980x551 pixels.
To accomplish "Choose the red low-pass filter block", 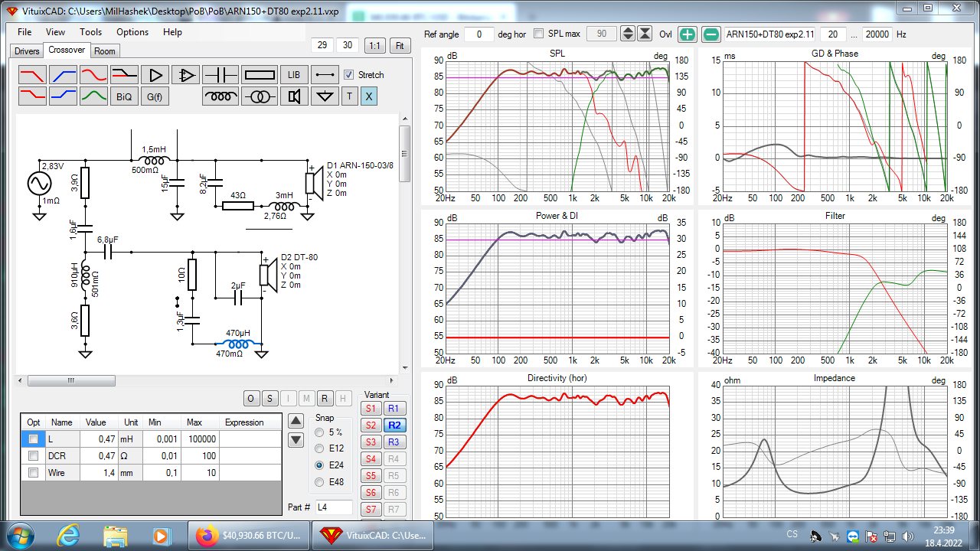I will [32, 75].
